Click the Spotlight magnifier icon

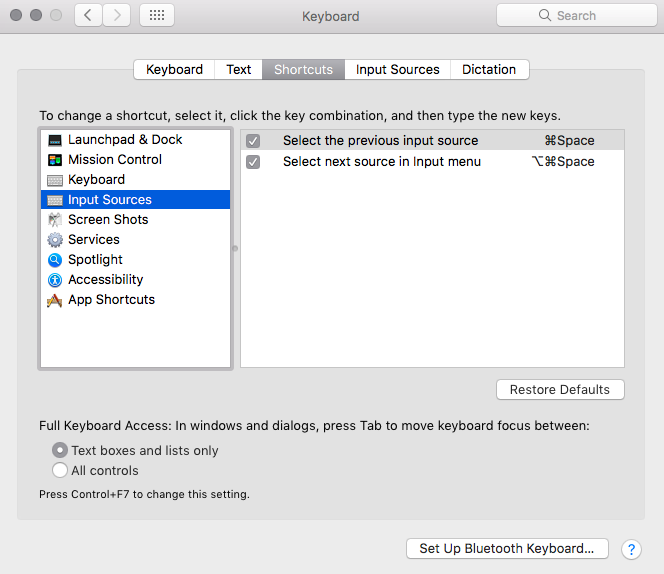pos(55,260)
